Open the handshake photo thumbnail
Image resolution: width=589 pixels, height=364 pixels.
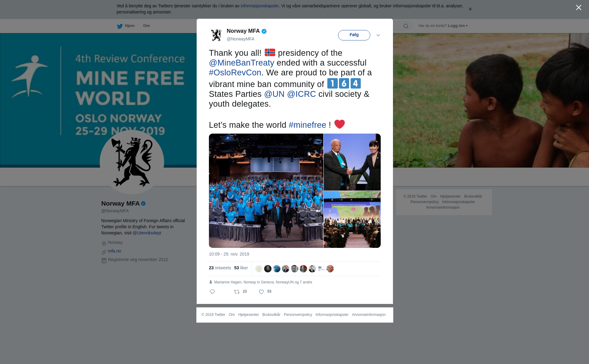point(352,162)
